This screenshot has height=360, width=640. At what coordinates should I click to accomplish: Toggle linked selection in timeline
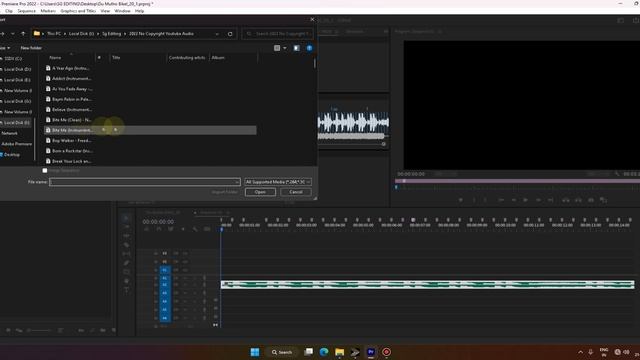click(171, 229)
